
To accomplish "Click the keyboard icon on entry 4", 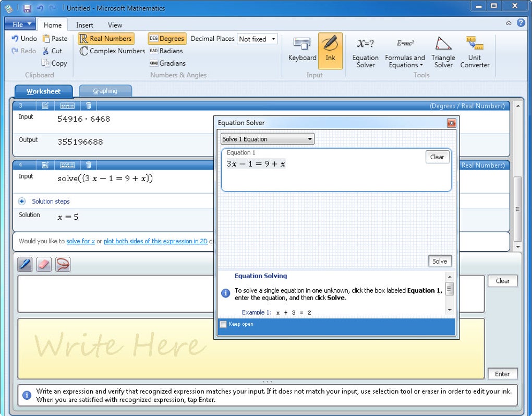I will [x=67, y=165].
